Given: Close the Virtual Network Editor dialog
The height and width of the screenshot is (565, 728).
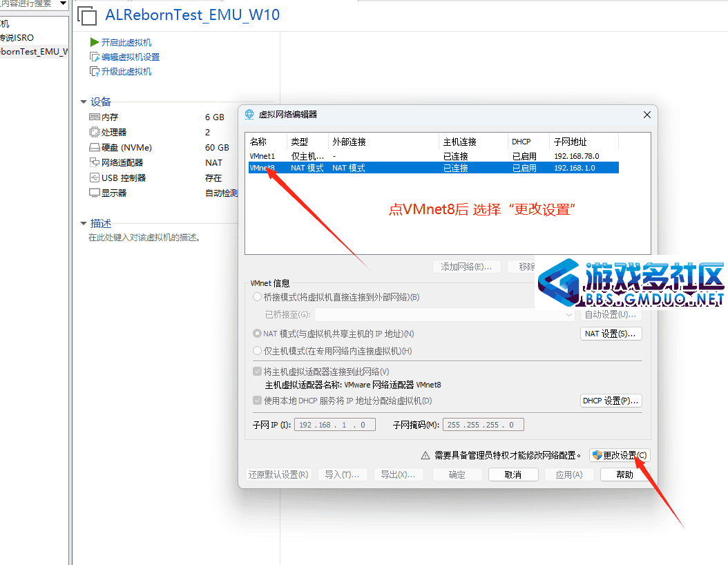Looking at the screenshot, I should click(646, 115).
